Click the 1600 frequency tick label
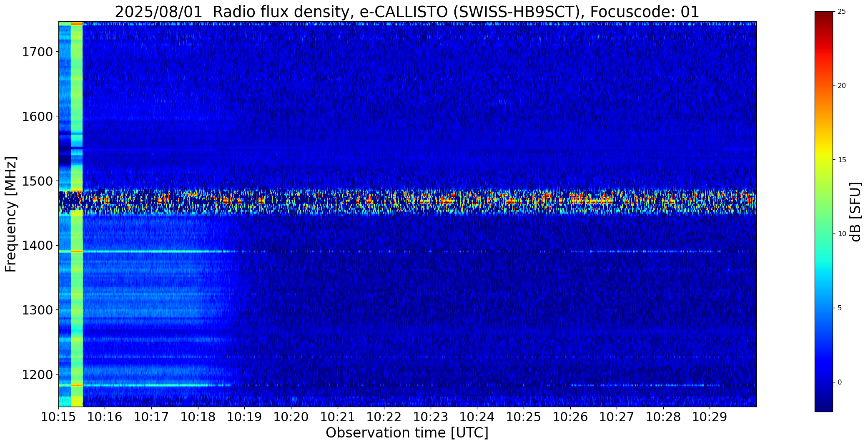The height and width of the screenshot is (445, 868). (x=37, y=116)
